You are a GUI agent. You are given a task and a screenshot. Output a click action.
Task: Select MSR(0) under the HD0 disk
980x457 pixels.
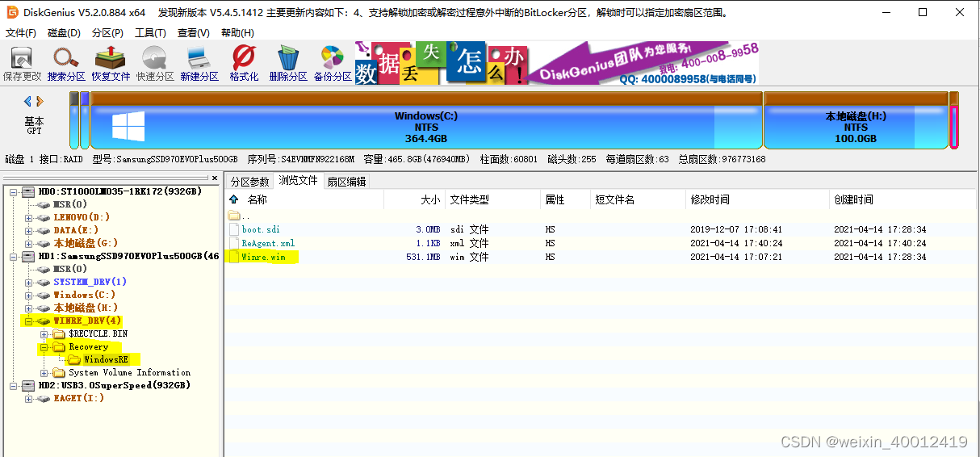70,204
